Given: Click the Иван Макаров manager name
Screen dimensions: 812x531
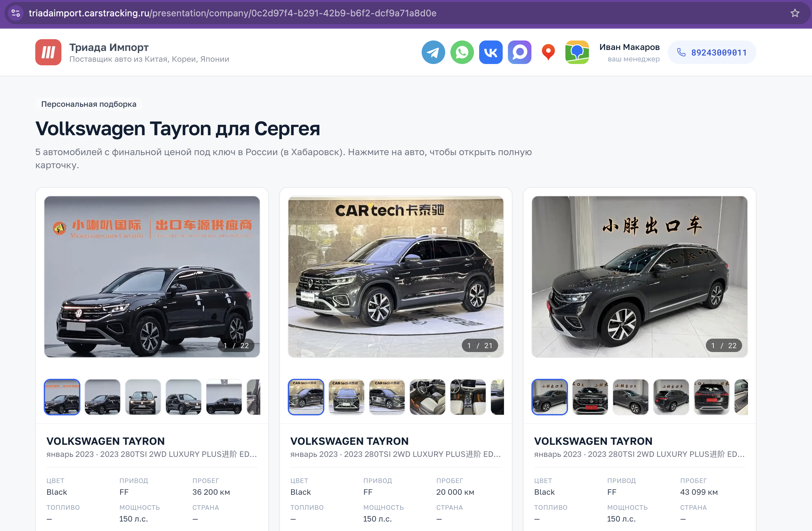Looking at the screenshot, I should pos(629,47).
